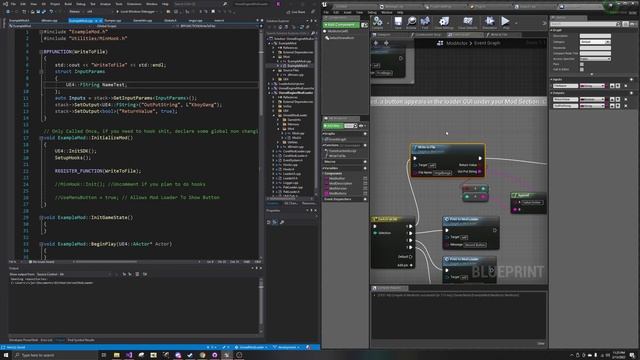Click Add pin on the Switch on Int node

tap(404, 265)
